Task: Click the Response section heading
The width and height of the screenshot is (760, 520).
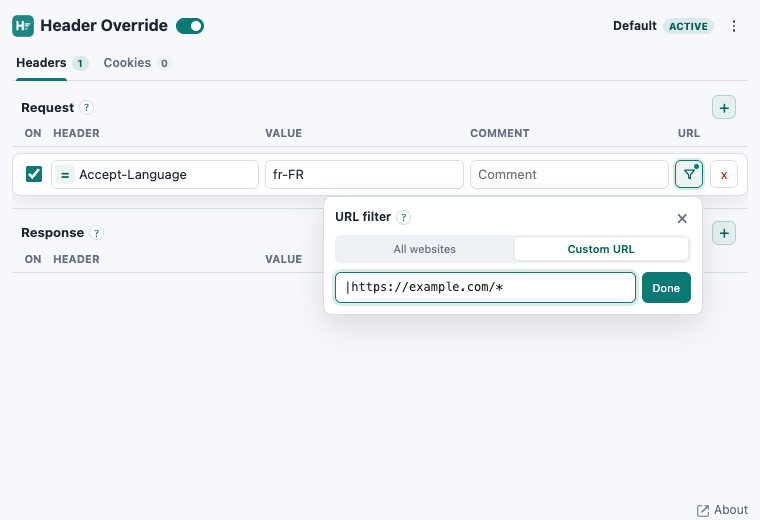Action: [52, 233]
